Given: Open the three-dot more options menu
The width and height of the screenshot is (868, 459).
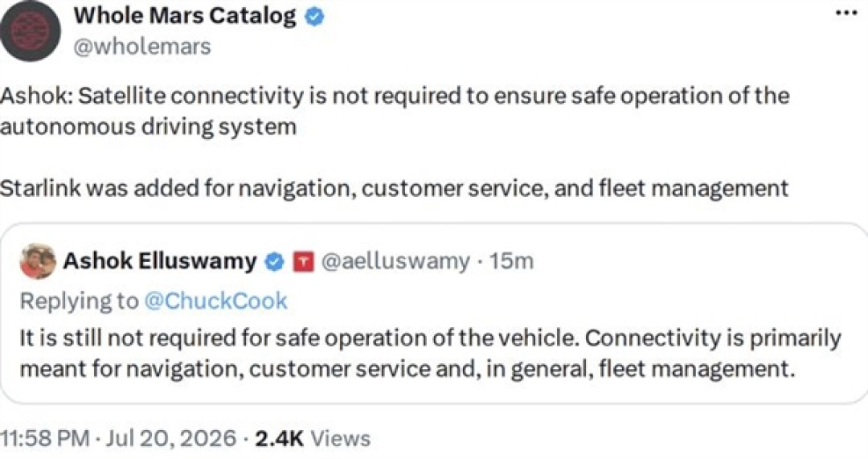Looking at the screenshot, I should click(845, 14).
